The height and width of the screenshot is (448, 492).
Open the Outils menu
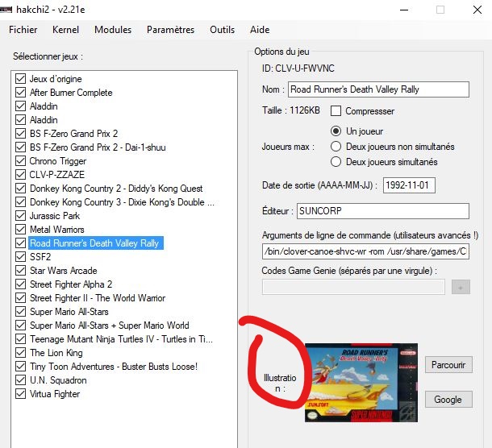click(222, 30)
